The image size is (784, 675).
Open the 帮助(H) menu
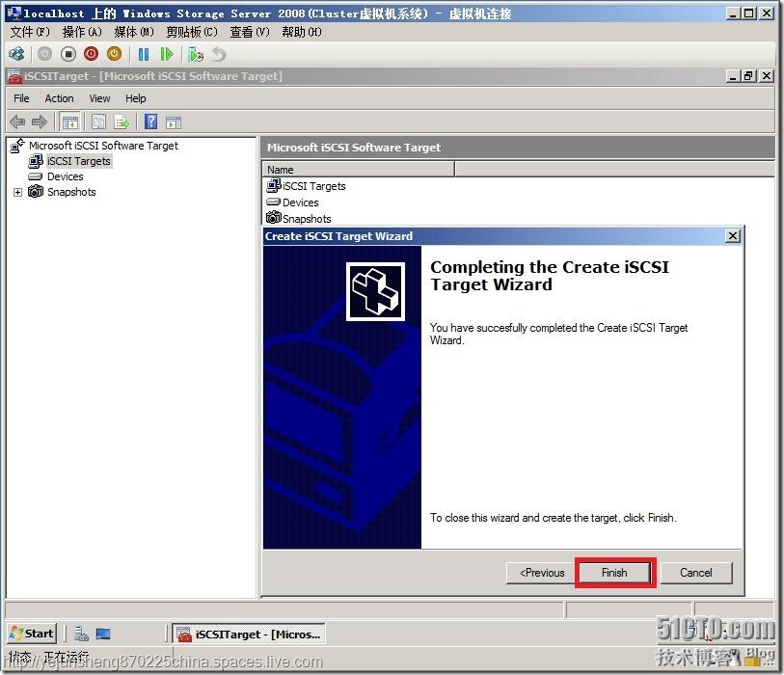coord(302,32)
